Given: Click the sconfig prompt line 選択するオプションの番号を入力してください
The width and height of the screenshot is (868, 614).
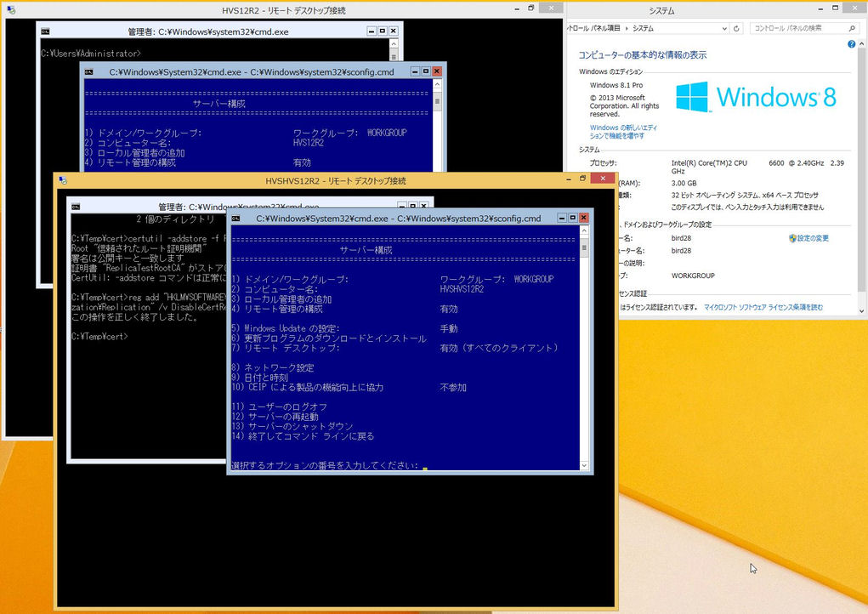Looking at the screenshot, I should click(325, 465).
